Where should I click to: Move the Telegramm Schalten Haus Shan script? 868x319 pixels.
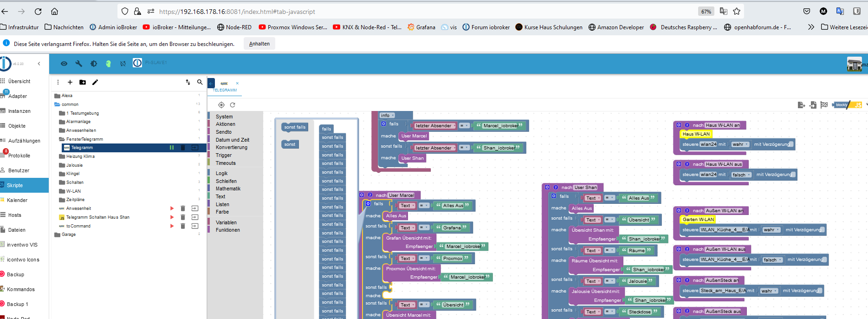pyautogui.click(x=195, y=217)
